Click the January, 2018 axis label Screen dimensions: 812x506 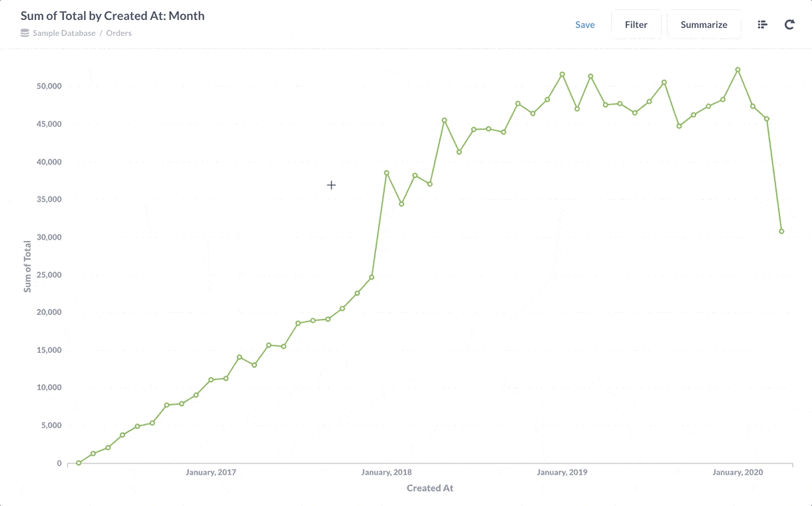click(387, 472)
